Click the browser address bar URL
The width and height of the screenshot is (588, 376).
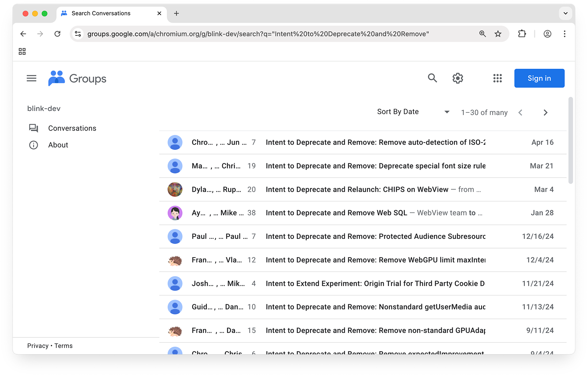click(x=257, y=34)
